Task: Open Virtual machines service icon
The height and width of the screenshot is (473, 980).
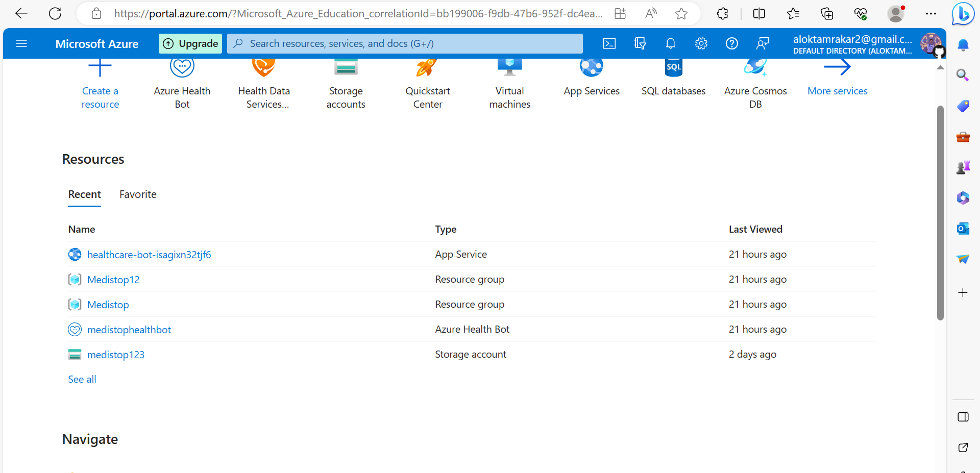Action: [x=510, y=67]
